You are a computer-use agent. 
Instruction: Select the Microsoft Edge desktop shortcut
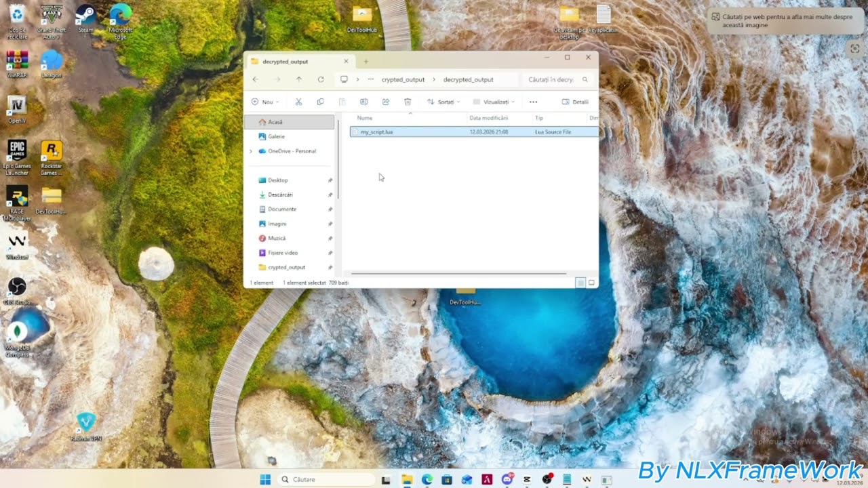[x=120, y=21]
